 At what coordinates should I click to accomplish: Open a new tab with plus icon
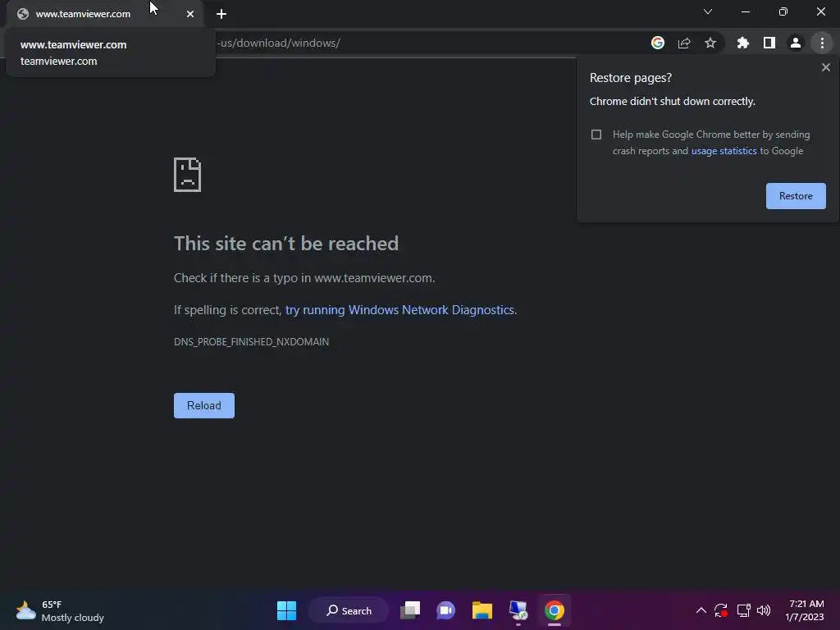221,14
